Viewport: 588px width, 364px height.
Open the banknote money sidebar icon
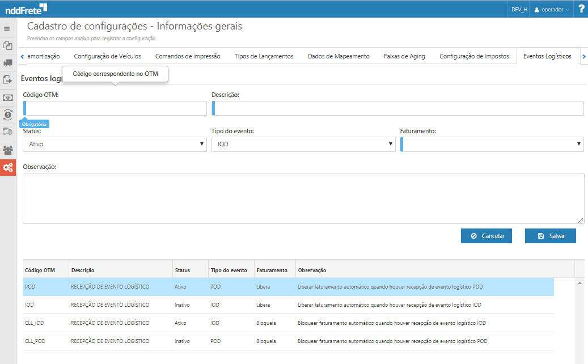(x=7, y=98)
